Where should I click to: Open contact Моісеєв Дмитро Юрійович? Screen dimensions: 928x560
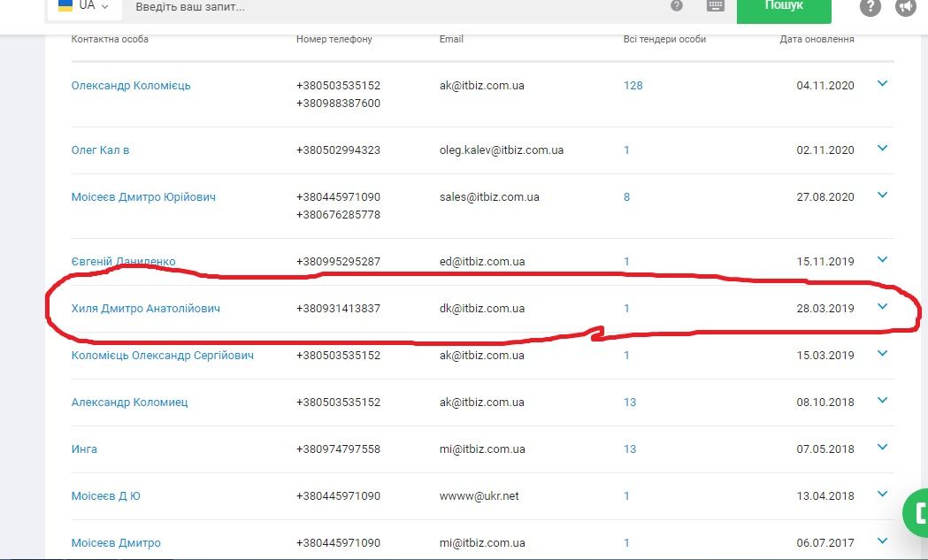[143, 197]
